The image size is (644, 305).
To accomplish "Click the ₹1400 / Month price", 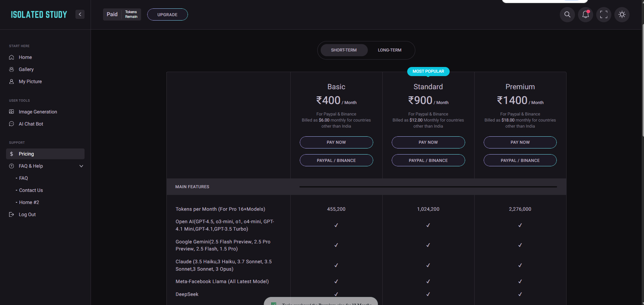I will tap(520, 100).
